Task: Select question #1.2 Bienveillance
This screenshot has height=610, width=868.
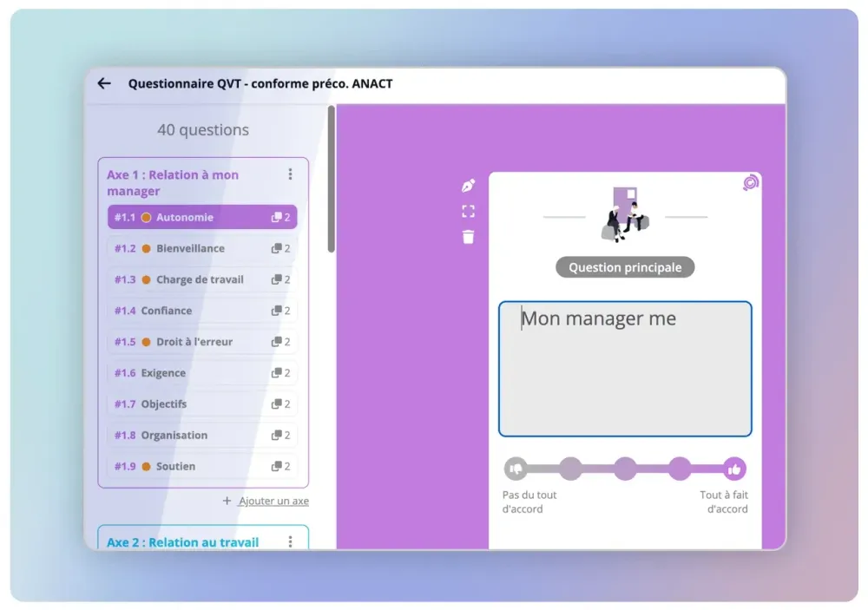Action: click(x=202, y=248)
